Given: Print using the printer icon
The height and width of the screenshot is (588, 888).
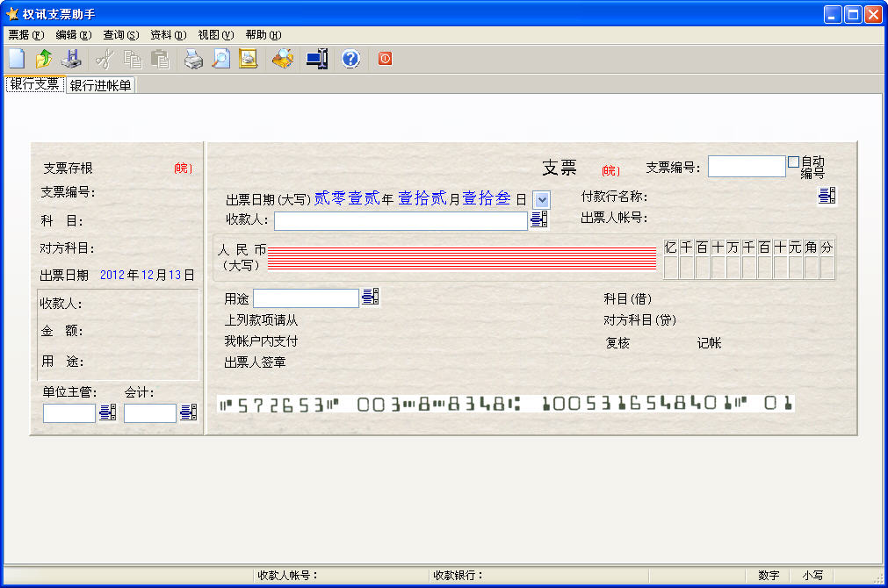Looking at the screenshot, I should coord(194,59).
